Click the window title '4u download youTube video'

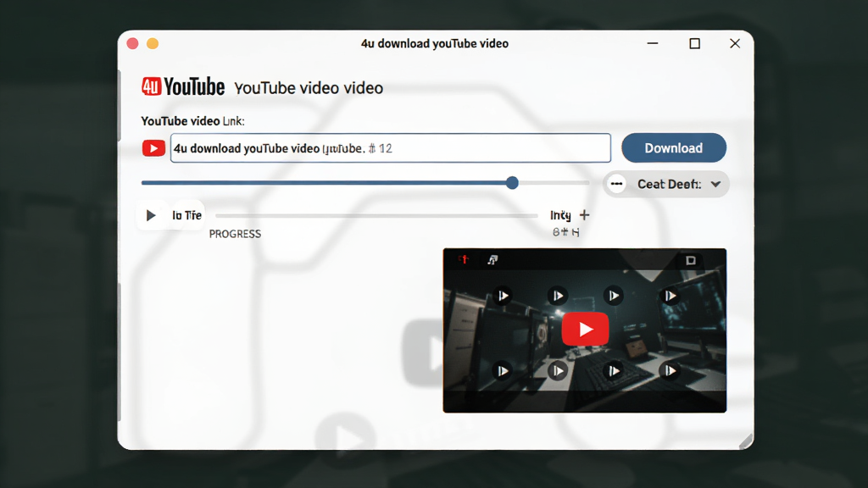(x=435, y=44)
